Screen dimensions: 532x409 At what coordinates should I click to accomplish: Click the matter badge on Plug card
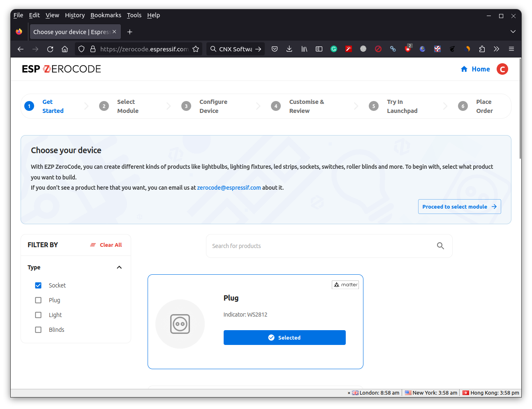pos(345,285)
